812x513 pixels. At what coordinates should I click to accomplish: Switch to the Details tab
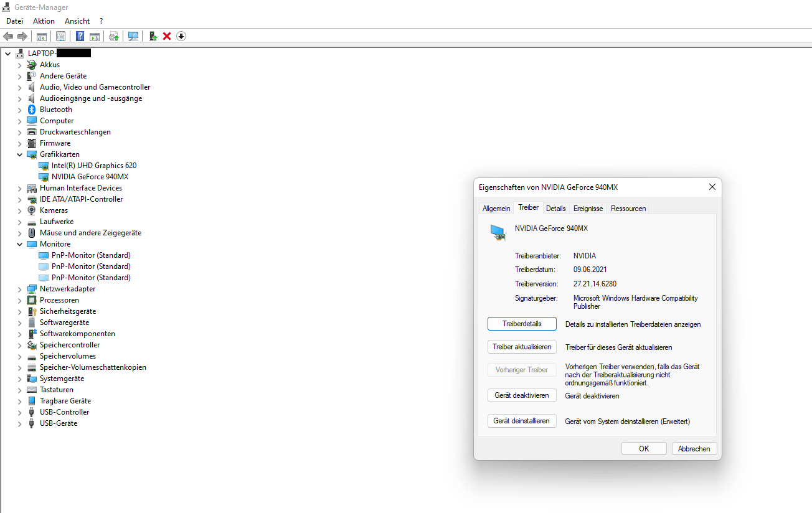(556, 209)
